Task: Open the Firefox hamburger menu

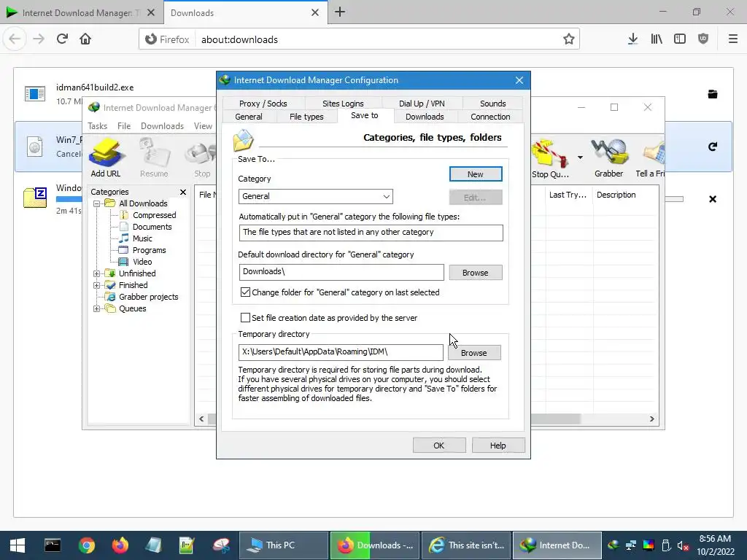Action: [732, 39]
